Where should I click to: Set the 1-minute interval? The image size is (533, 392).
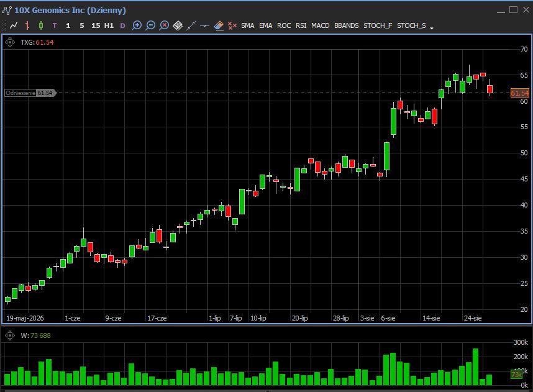click(x=68, y=25)
